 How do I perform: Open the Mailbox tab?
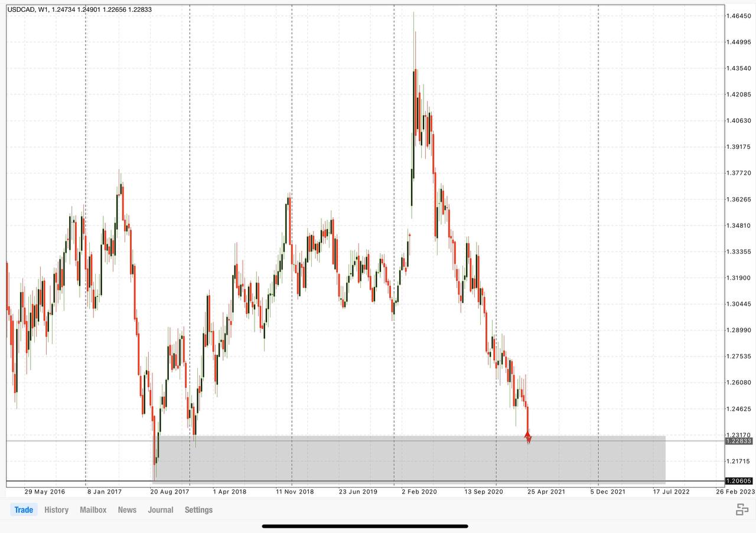click(93, 510)
